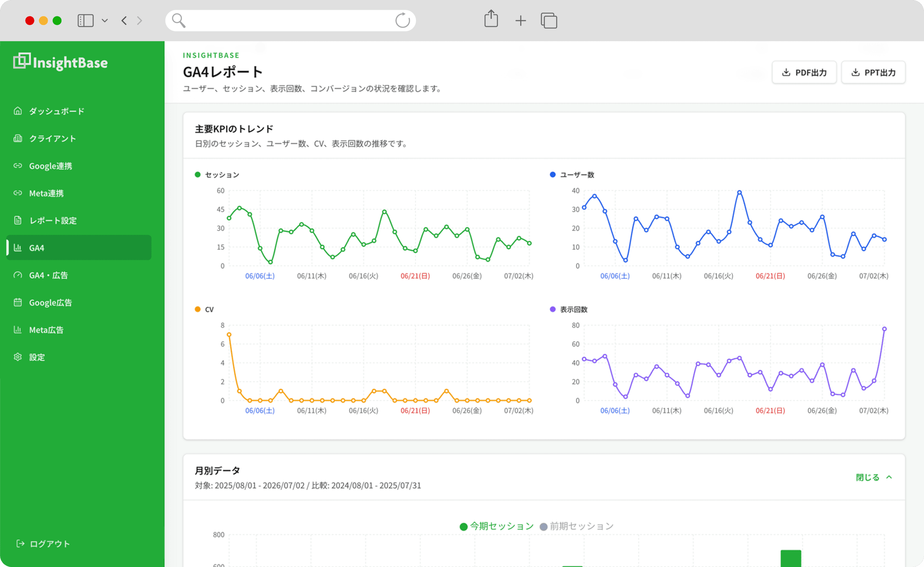Viewport: 924px width, 567px height.
Task: Click the final spike point in 表示回数 chart
Action: coord(884,329)
